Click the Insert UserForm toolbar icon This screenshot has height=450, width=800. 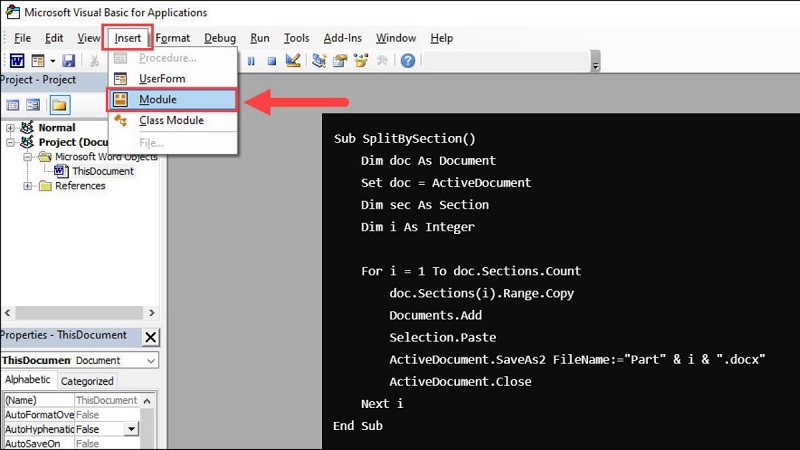pyautogui.click(x=38, y=61)
